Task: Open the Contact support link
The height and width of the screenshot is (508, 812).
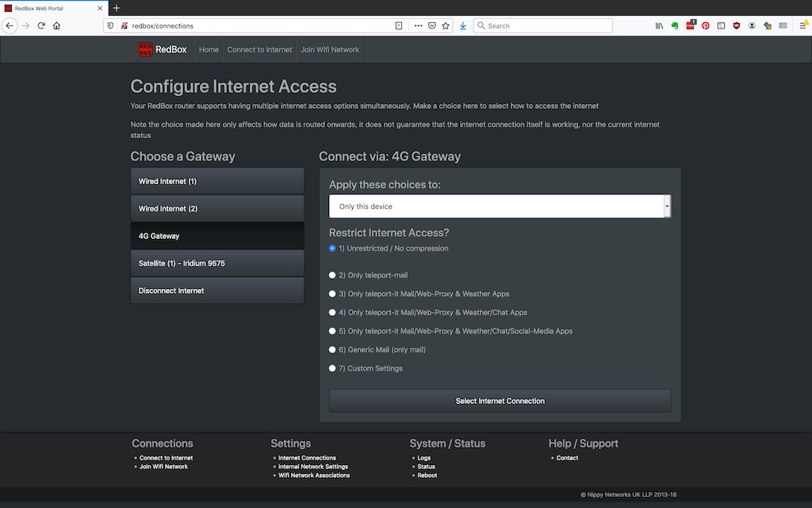Action: click(x=567, y=458)
